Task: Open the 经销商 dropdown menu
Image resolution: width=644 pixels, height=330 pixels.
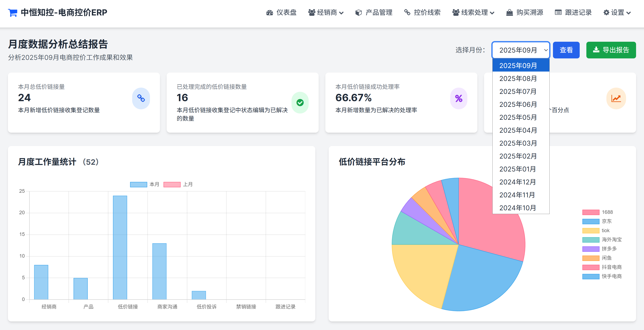Action: point(326,12)
